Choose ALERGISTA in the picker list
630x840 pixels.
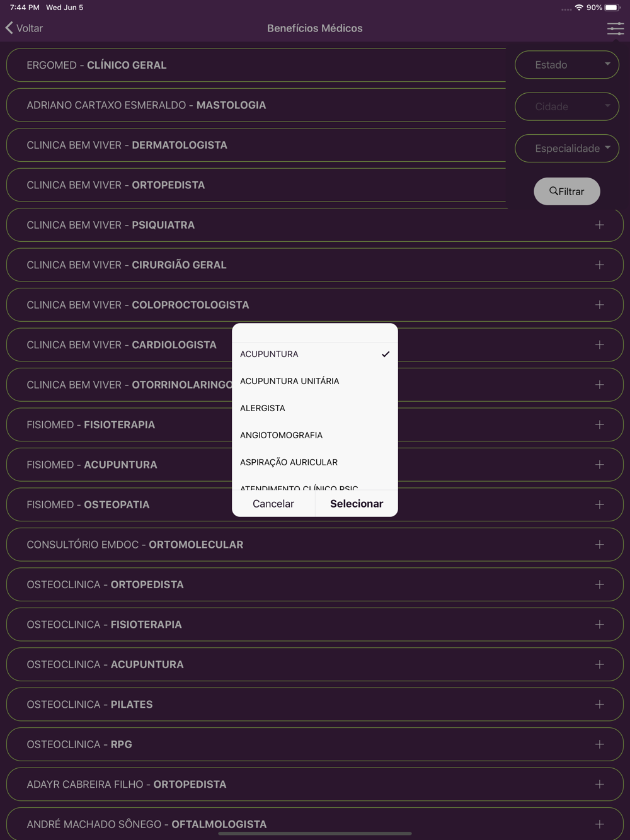tap(315, 408)
